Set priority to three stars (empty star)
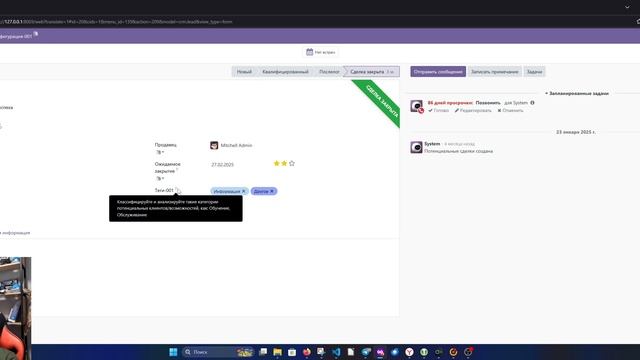Screen dimensions: 640x360 (x=292, y=163)
